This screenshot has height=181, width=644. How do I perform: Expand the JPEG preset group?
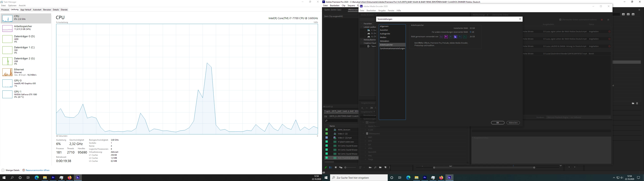pyautogui.click(x=365, y=148)
